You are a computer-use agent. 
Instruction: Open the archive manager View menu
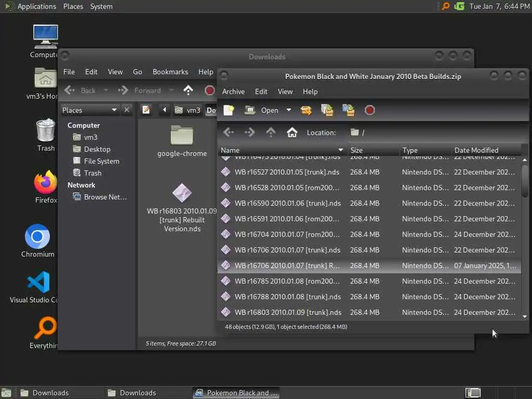(x=285, y=91)
